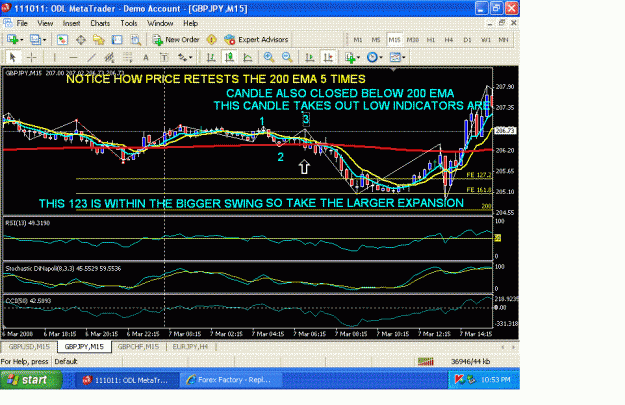Open the Profiles icon
This screenshot has width=625, height=405.
pyautogui.click(x=35, y=39)
